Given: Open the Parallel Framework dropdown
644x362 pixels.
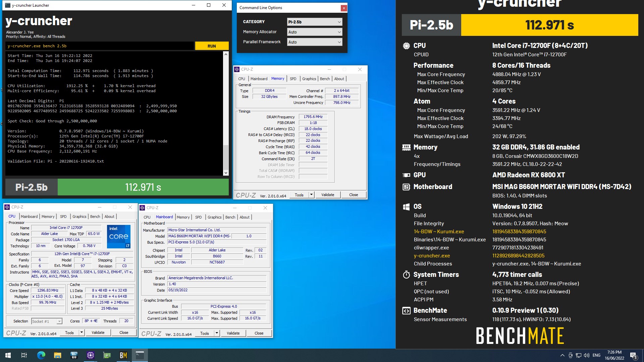Looking at the screenshot, I should tap(315, 42).
